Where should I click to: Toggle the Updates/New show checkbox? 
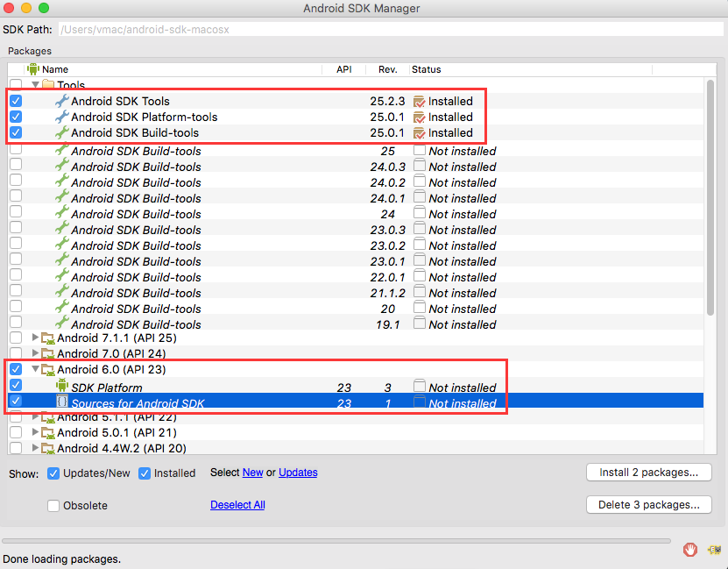tap(53, 473)
